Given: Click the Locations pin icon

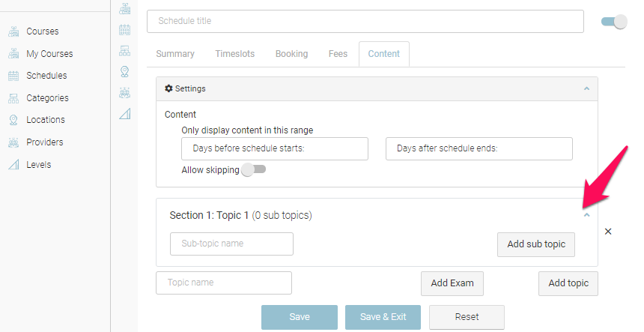Looking at the screenshot, I should click(13, 120).
